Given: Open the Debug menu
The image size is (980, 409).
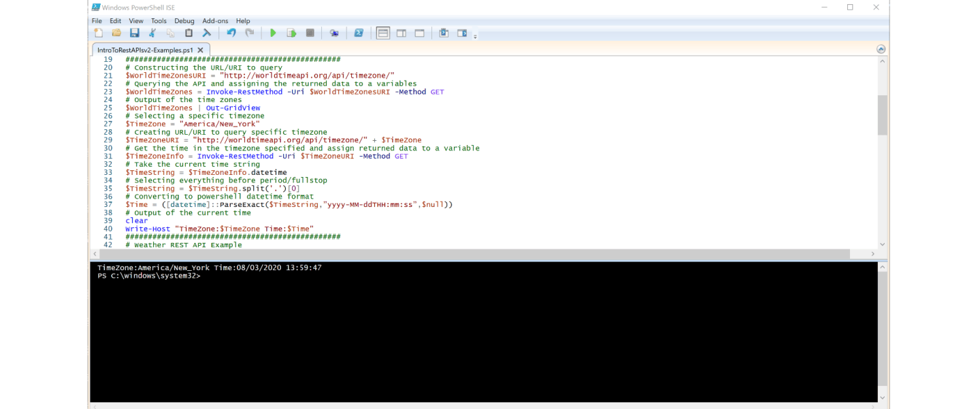Looking at the screenshot, I should [x=184, y=21].
